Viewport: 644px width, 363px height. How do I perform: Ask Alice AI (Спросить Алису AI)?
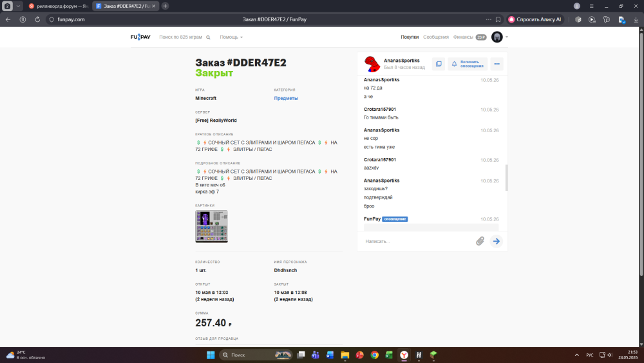[535, 19]
